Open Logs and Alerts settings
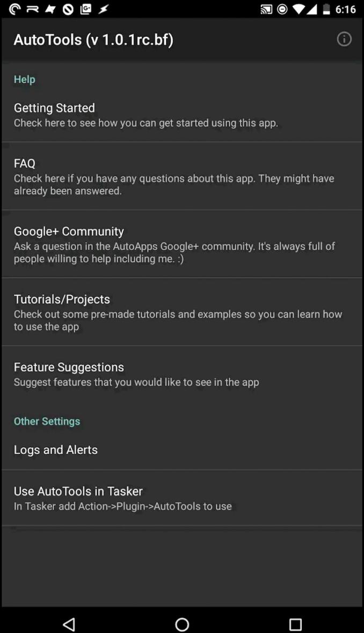The height and width of the screenshot is (633, 364). click(182, 450)
